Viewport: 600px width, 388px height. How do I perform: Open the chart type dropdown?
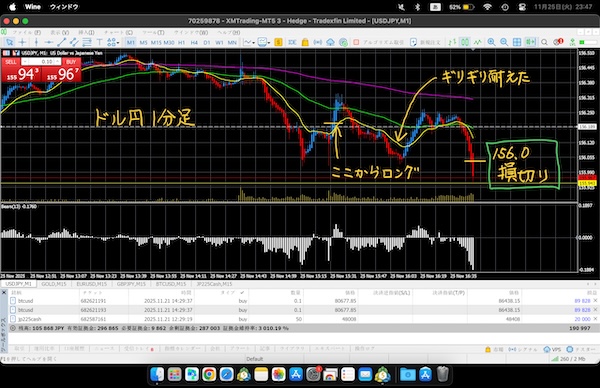[249, 42]
